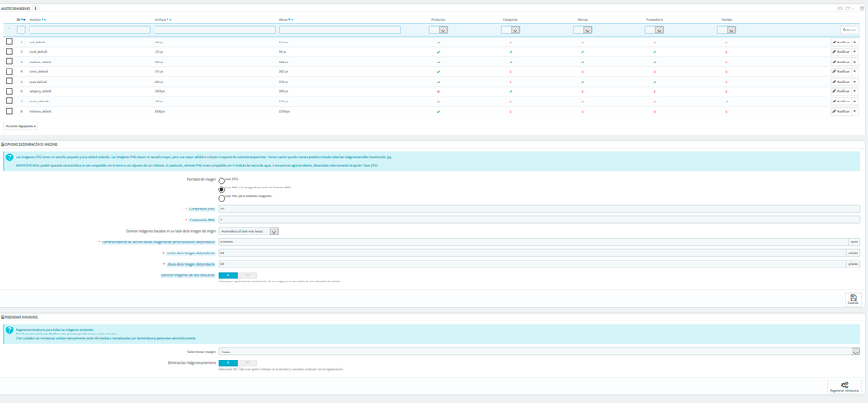Click the Nombre filter input field
This screenshot has height=403, width=868.
pos(89,30)
